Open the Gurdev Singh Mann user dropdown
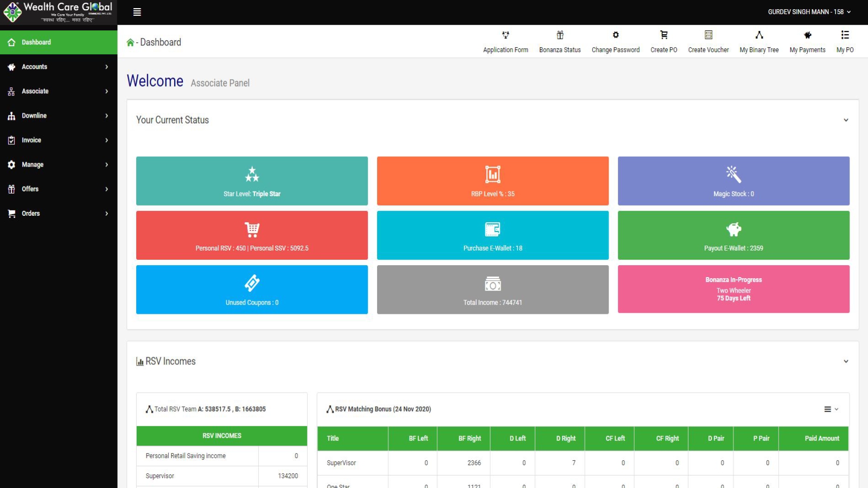Screen dimensions: 868x488 (x=809, y=12)
